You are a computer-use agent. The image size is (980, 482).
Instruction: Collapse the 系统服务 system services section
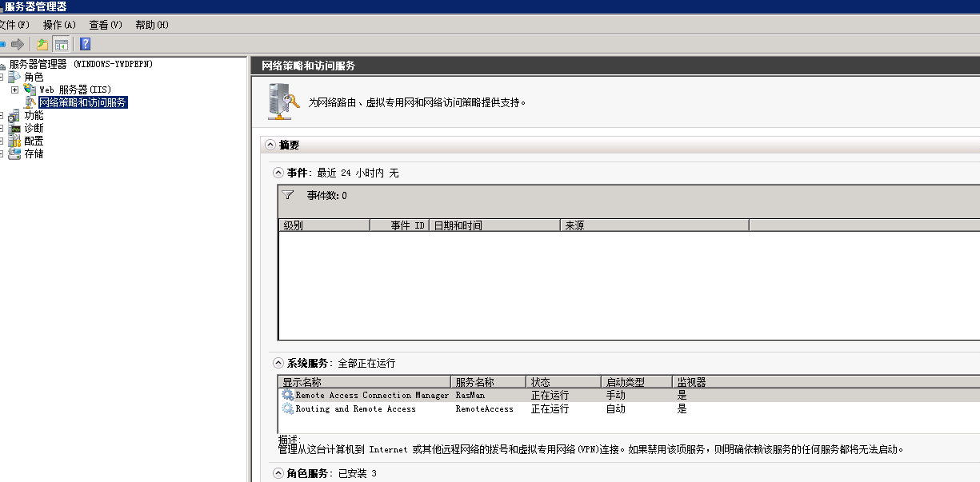click(x=278, y=363)
